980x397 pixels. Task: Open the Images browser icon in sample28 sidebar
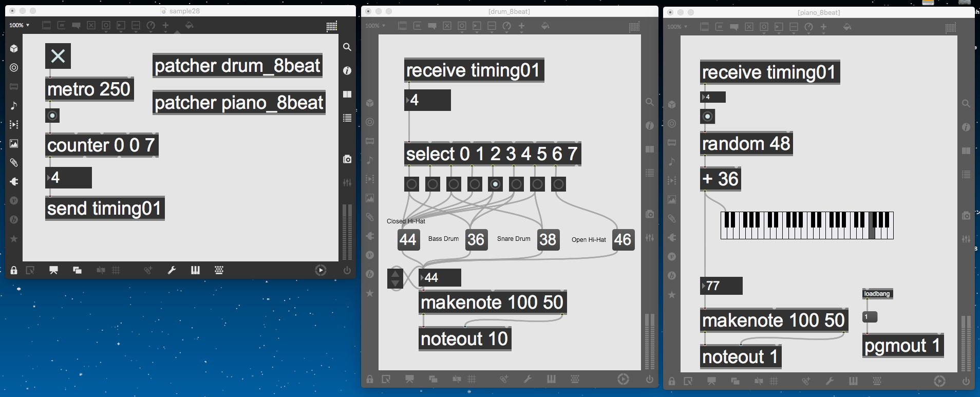(14, 144)
